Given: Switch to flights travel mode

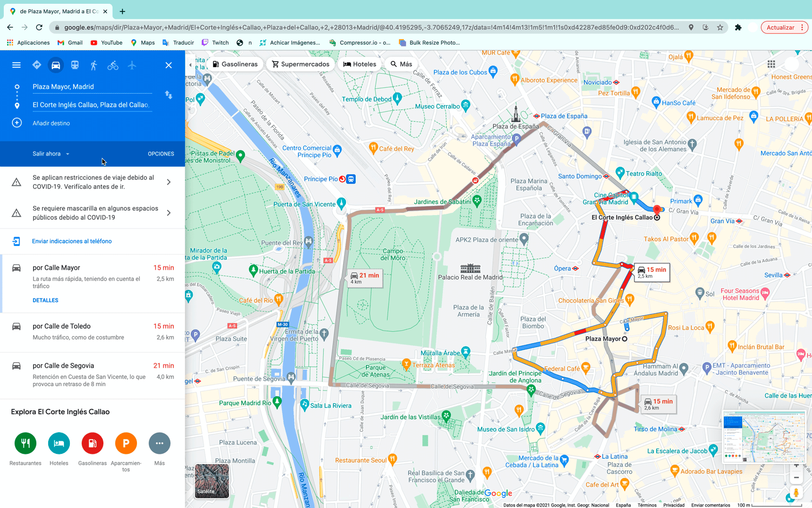Looking at the screenshot, I should [x=132, y=65].
